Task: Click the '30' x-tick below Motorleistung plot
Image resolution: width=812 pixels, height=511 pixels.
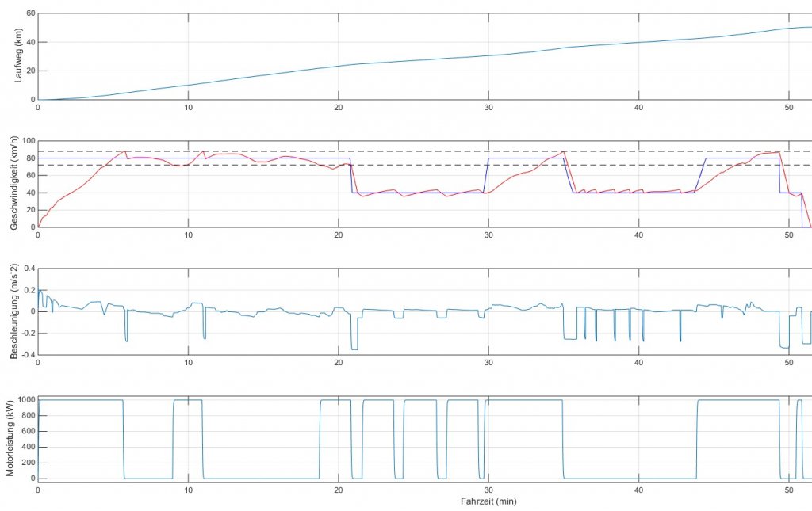Action: tap(488, 490)
